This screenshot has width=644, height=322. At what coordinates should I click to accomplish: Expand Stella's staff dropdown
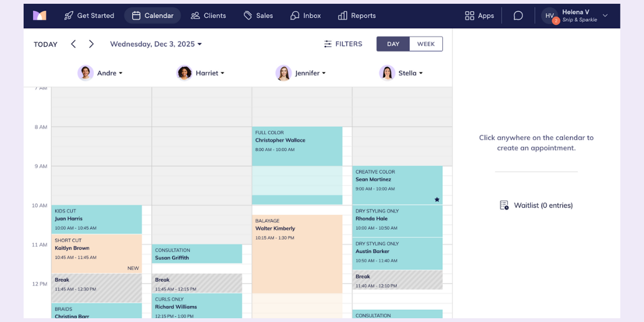tap(421, 73)
